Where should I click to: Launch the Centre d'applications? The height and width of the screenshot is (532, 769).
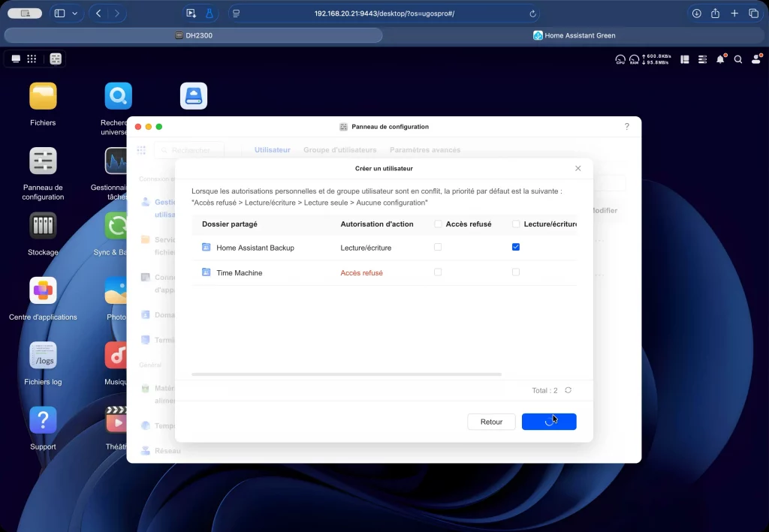pyautogui.click(x=43, y=290)
